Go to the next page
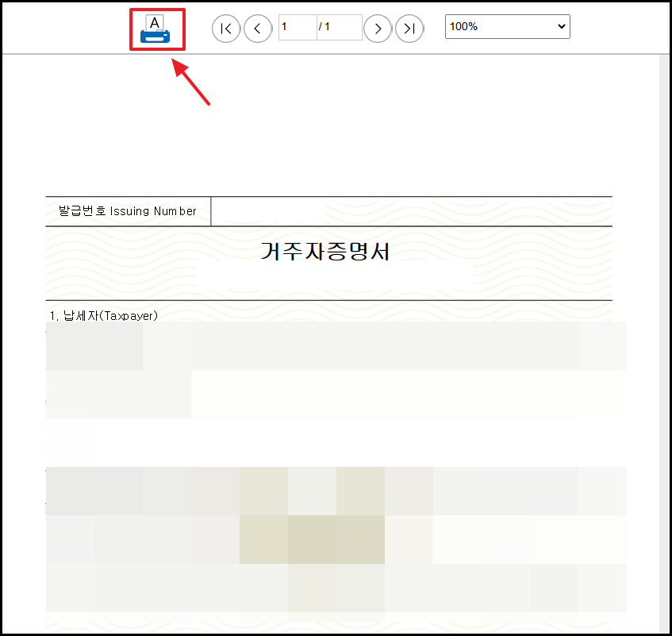The image size is (672, 636). pyautogui.click(x=378, y=29)
